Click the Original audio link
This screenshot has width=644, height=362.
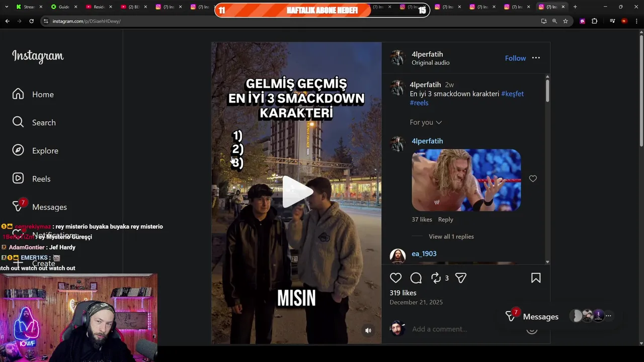tap(431, 63)
